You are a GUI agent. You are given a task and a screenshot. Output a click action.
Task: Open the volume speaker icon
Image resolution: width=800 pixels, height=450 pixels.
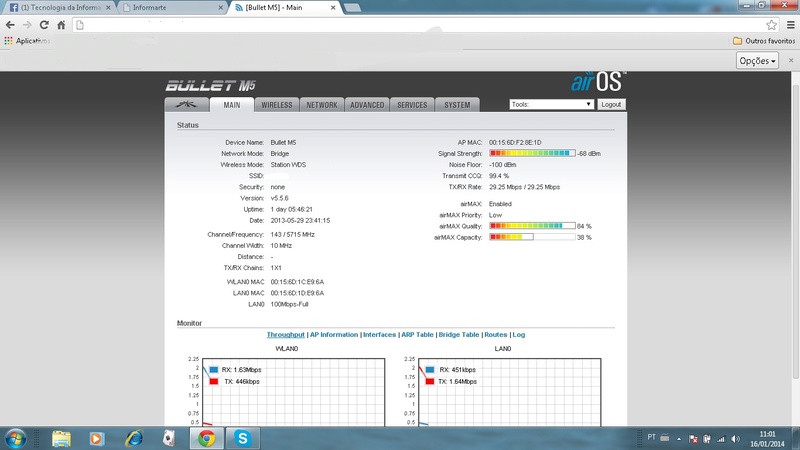tap(735, 439)
